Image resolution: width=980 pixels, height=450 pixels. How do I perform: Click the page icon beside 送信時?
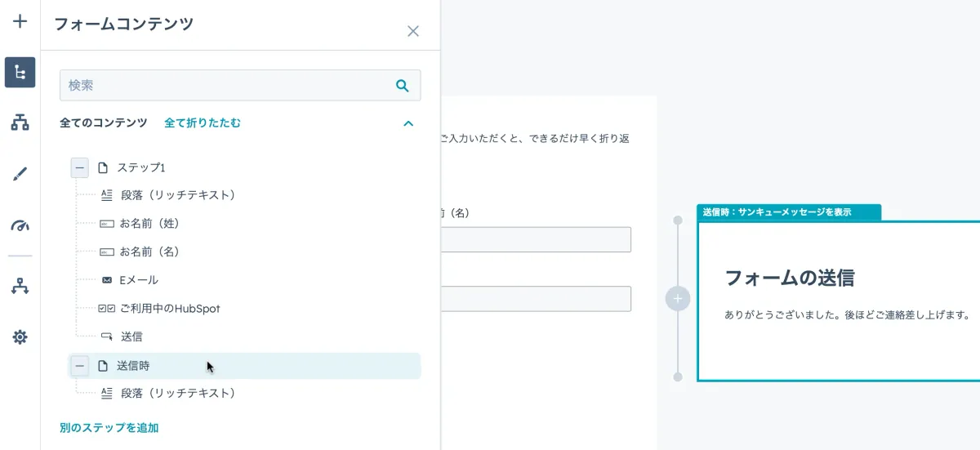point(103,366)
